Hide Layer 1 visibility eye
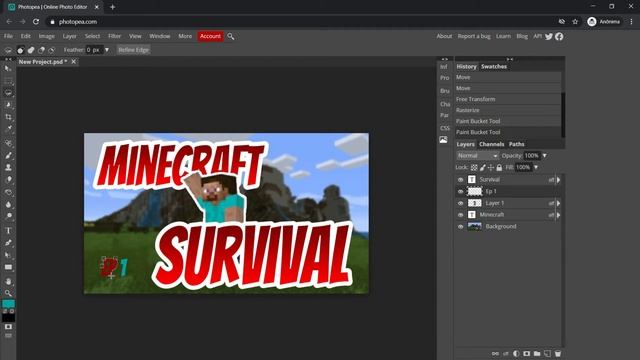Viewport: 640px width, 360px height. click(x=460, y=203)
